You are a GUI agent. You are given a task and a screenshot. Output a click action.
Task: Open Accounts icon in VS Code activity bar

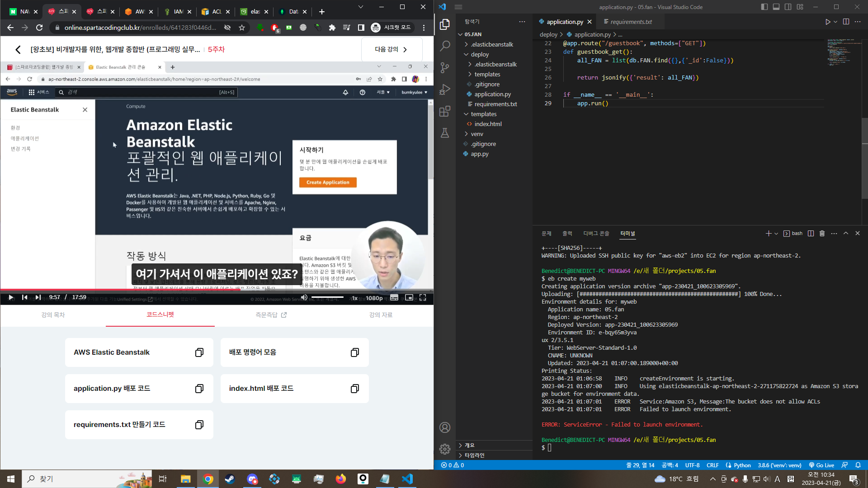pos(445,427)
